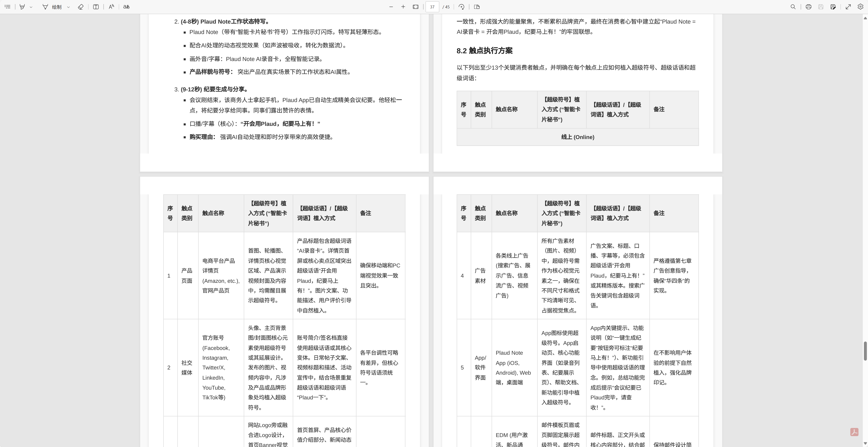Rotate the document page
868x447 pixels.
[x=461, y=7]
